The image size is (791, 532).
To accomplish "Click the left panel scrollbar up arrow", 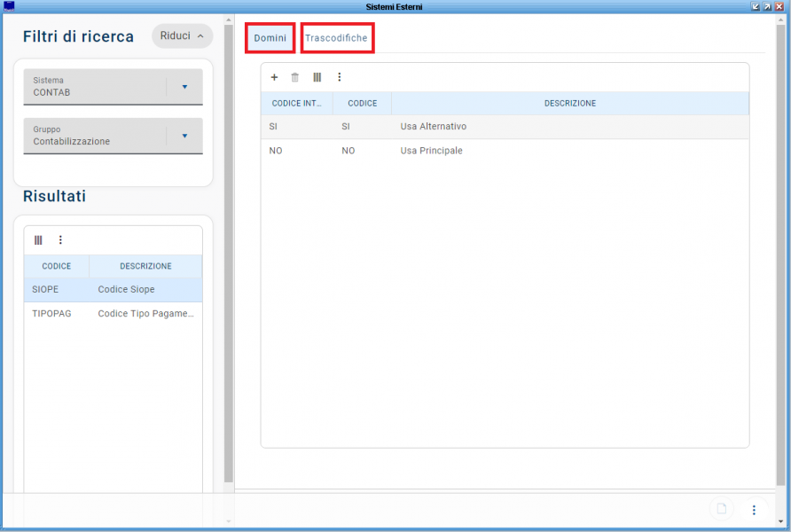I will 229,20.
